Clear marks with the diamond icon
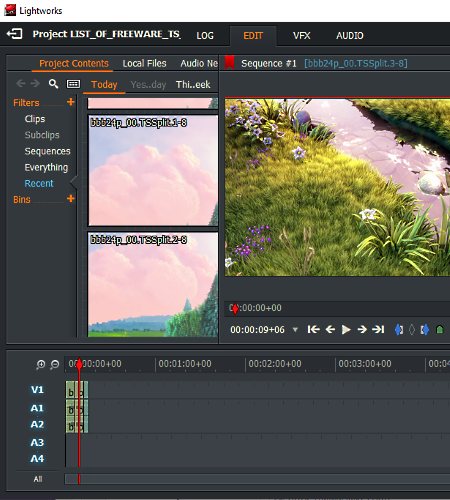This screenshot has width=450, height=500. coord(412,330)
